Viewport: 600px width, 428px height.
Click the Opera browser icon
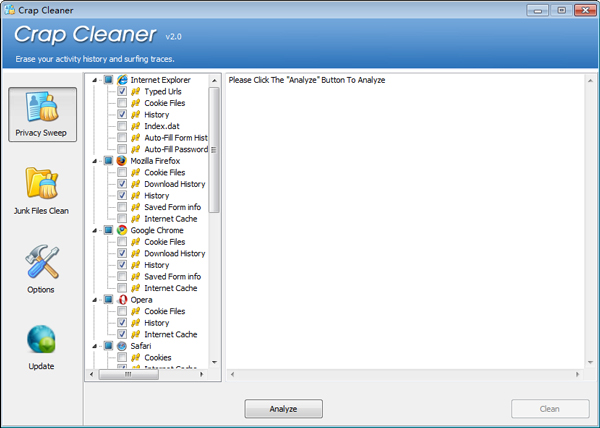point(122,299)
